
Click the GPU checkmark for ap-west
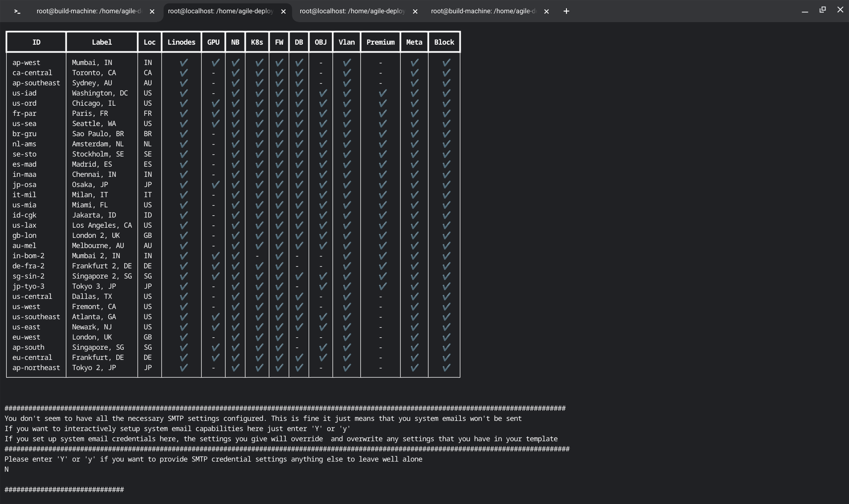click(x=215, y=63)
